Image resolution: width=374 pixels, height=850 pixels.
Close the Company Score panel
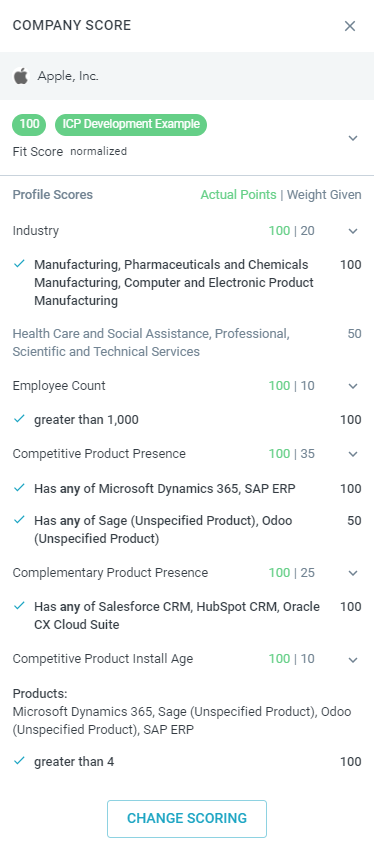[350, 26]
